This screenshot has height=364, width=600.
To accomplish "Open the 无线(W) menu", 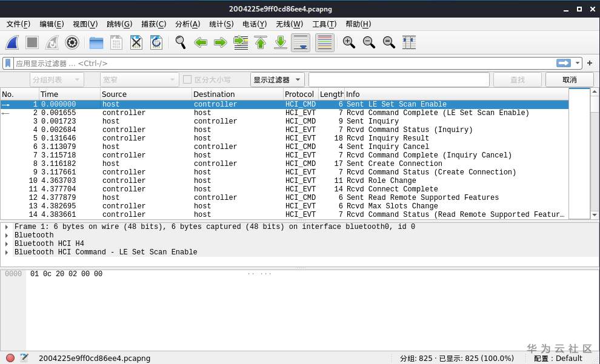I will pyautogui.click(x=289, y=24).
